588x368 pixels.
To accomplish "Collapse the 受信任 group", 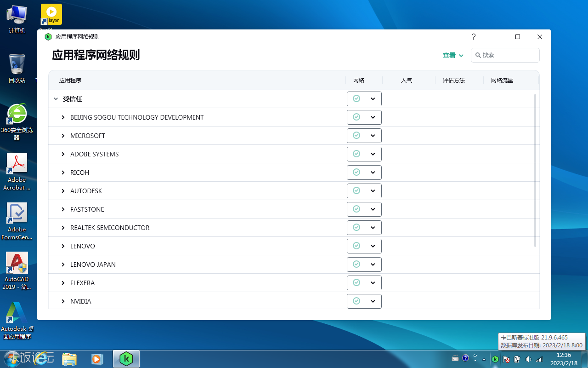I will tap(56, 99).
